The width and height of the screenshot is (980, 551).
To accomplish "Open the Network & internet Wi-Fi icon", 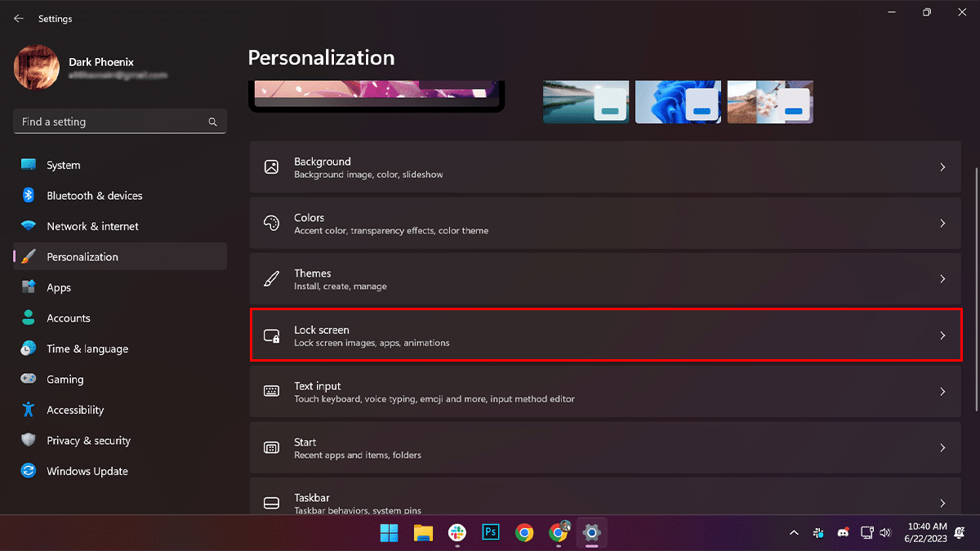I will point(29,226).
